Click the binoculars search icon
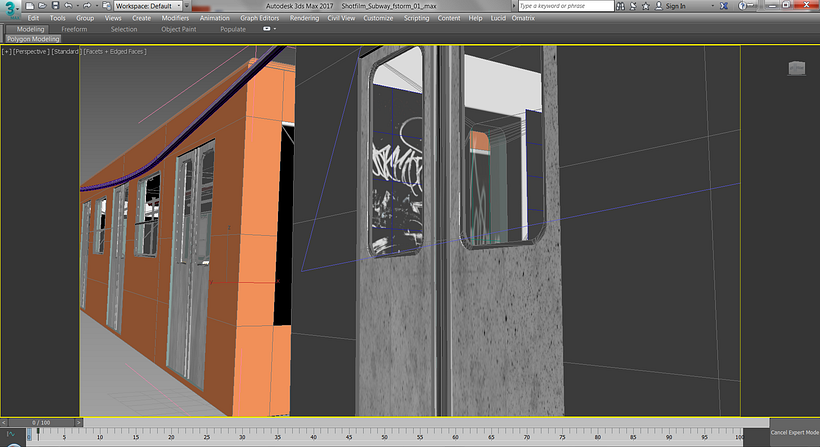This screenshot has width=820, height=447. tap(621, 6)
